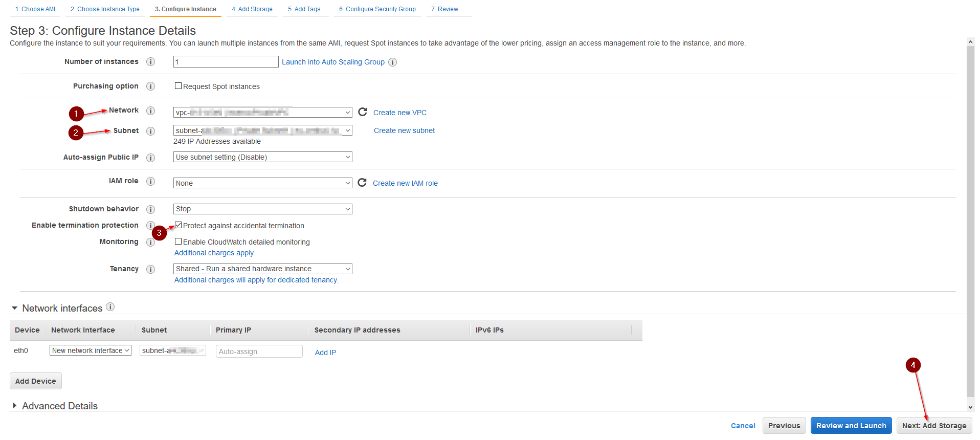Go to the 4. Add Storage tab

coord(252,9)
